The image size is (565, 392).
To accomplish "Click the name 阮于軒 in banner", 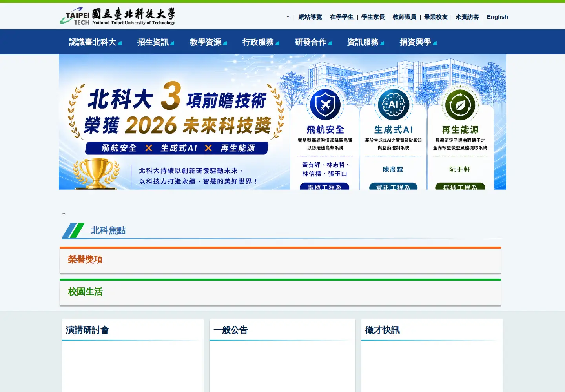I will (x=460, y=169).
